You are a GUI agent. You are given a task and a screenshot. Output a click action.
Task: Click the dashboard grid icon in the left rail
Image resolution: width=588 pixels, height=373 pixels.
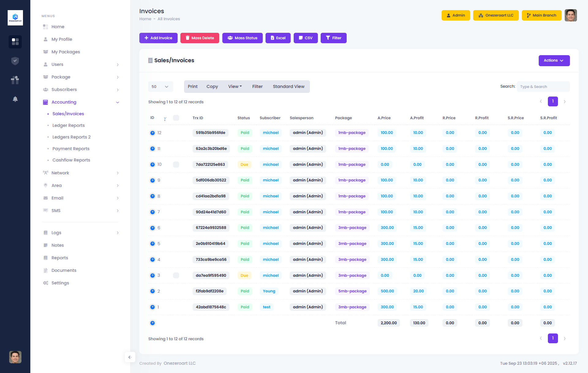point(15,42)
